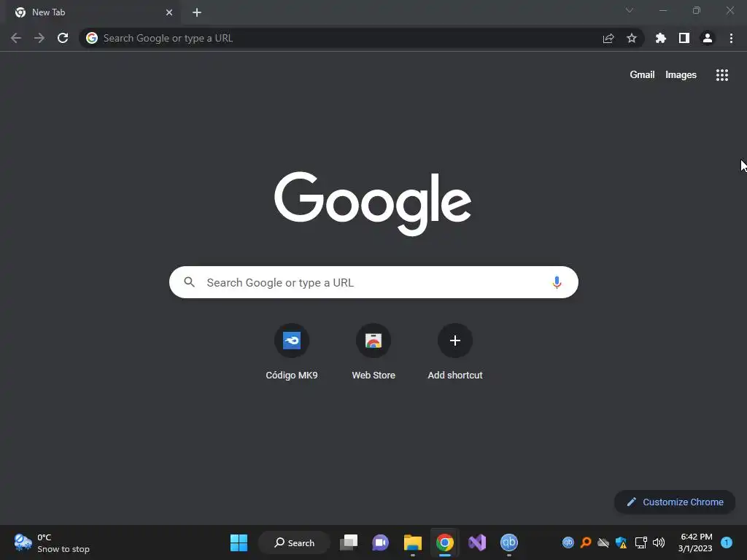
Task: Open the notification badge in the tray
Action: coord(727,542)
